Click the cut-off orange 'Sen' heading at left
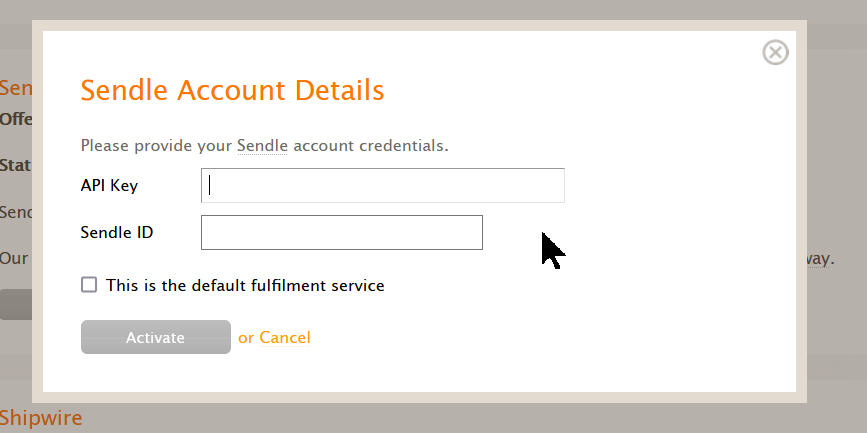Image resolution: width=867 pixels, height=433 pixels. click(x=16, y=88)
